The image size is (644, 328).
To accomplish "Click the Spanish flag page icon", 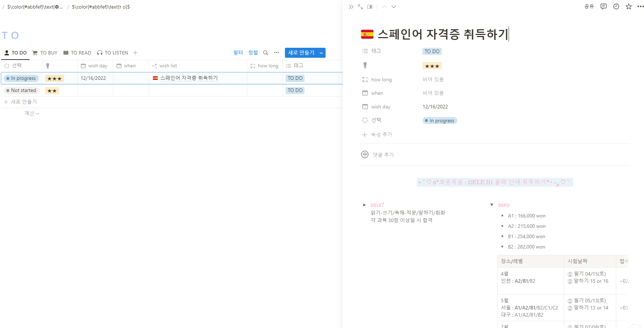I will [367, 34].
